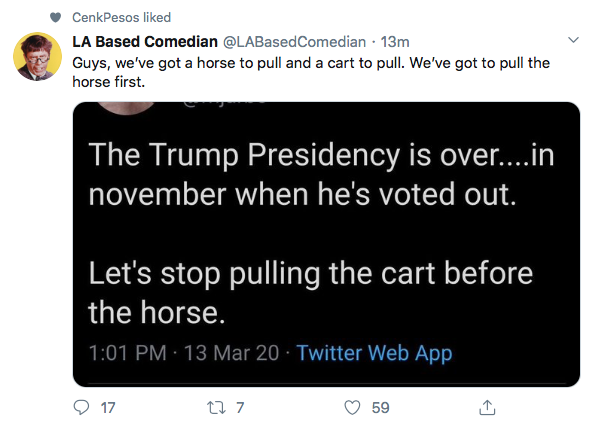
Task: Open the @LABasedComedian handle link
Action: pos(294,42)
